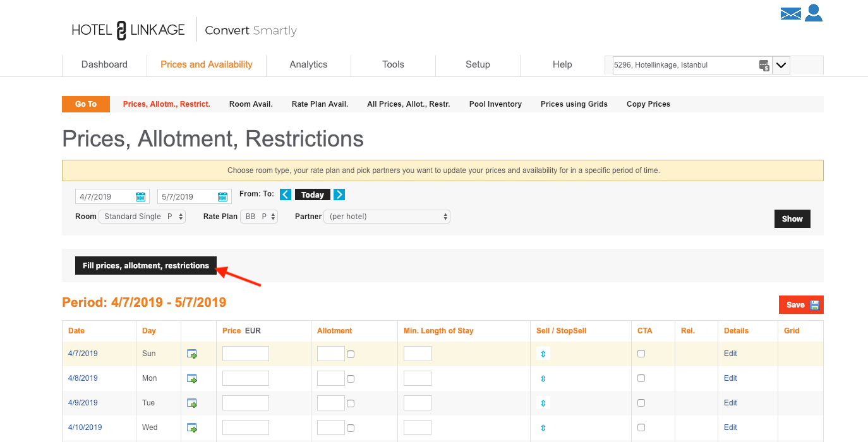The width and height of the screenshot is (868, 442).
Task: Switch to Copy Prices tab
Action: pos(648,104)
